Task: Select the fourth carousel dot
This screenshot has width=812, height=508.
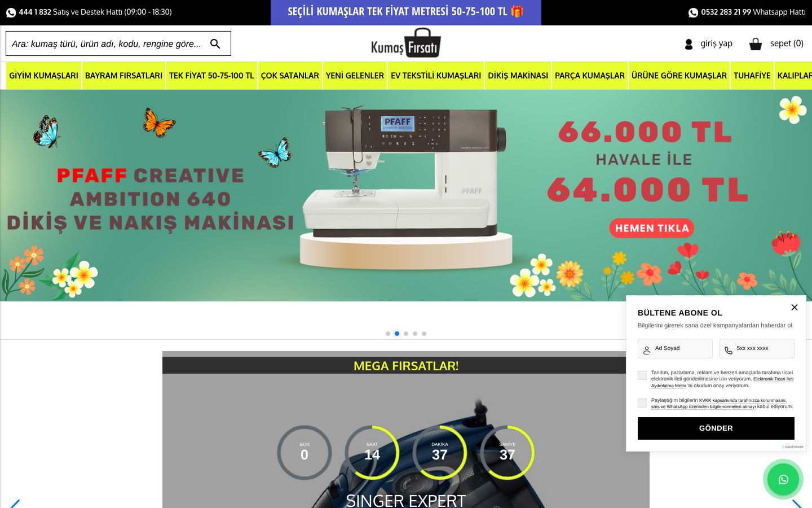Action: pos(415,334)
